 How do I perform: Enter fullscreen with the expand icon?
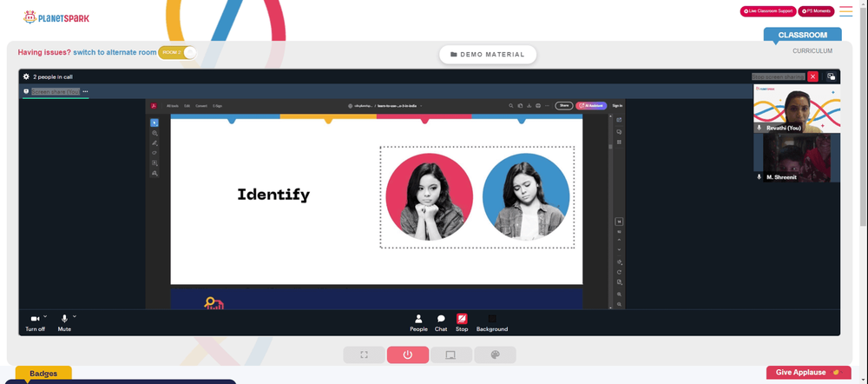[364, 354]
